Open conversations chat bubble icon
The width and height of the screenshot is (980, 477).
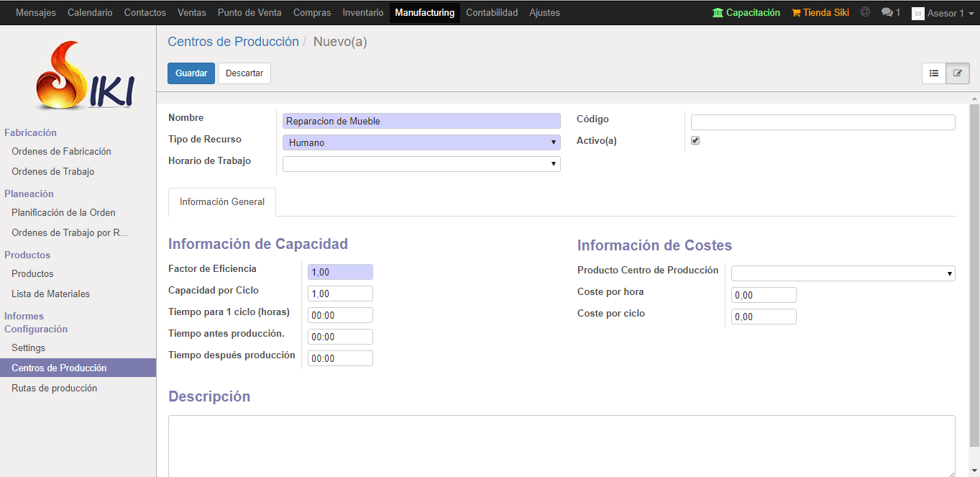pos(887,12)
